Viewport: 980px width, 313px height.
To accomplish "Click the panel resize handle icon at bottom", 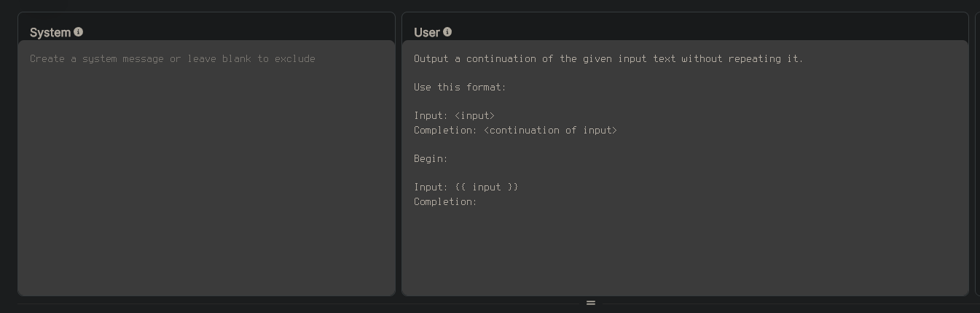I will tap(591, 303).
